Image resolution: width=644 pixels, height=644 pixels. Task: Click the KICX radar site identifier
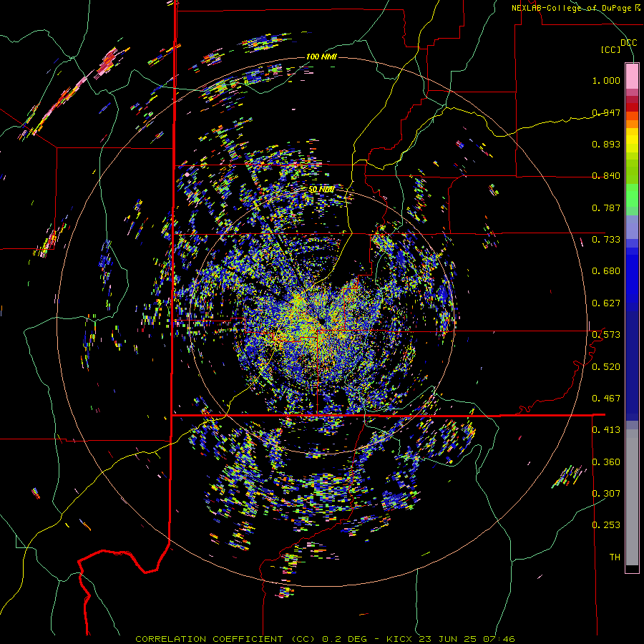[x=399, y=639]
